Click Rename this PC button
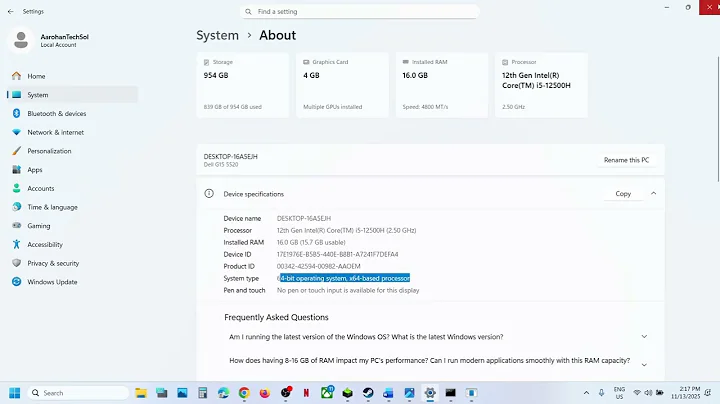720x404 pixels. (x=626, y=160)
